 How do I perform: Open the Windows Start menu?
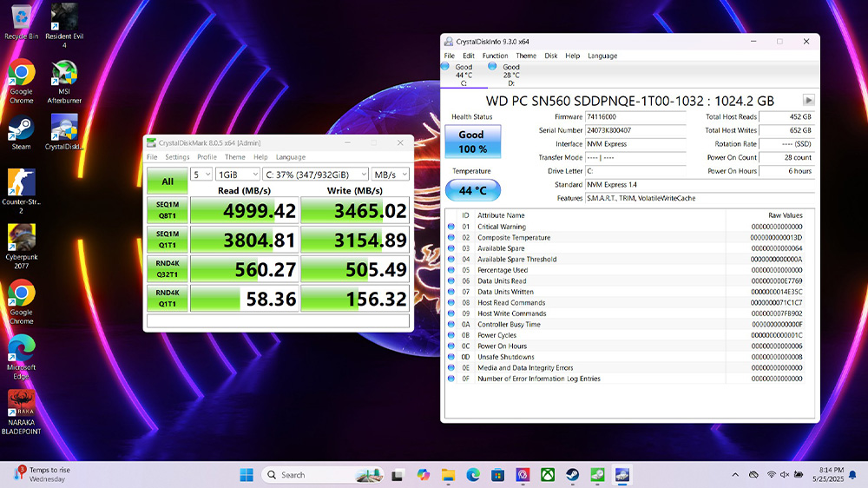coord(247,475)
